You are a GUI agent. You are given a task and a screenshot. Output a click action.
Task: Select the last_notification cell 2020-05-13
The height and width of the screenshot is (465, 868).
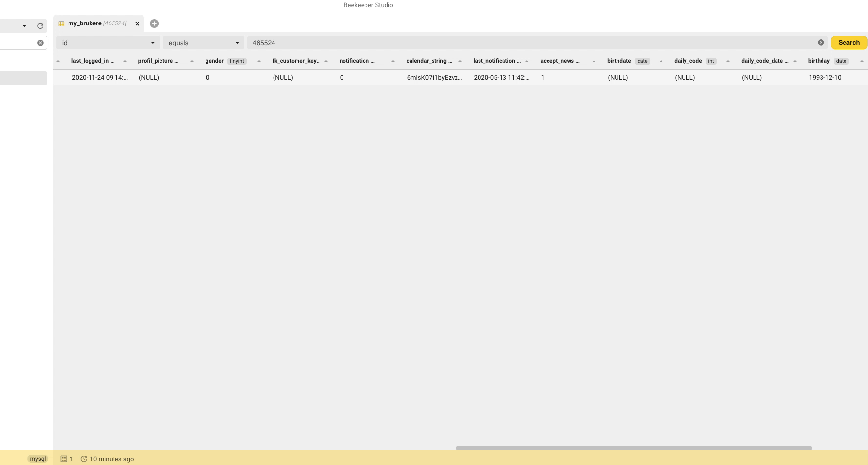(x=502, y=78)
